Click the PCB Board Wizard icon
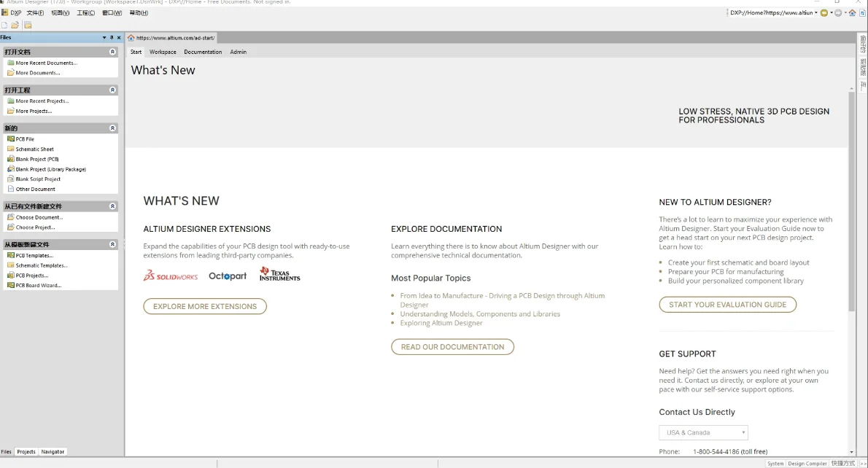868x468 pixels. tap(10, 285)
